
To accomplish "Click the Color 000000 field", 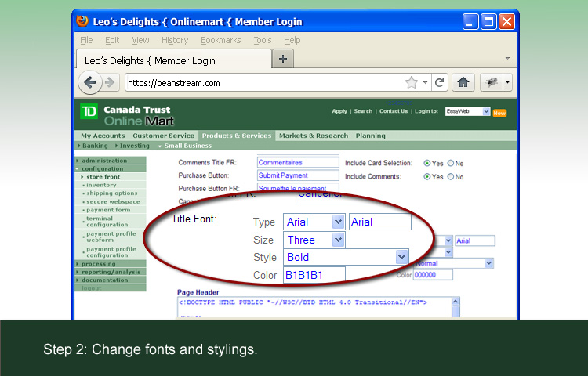I will (433, 275).
